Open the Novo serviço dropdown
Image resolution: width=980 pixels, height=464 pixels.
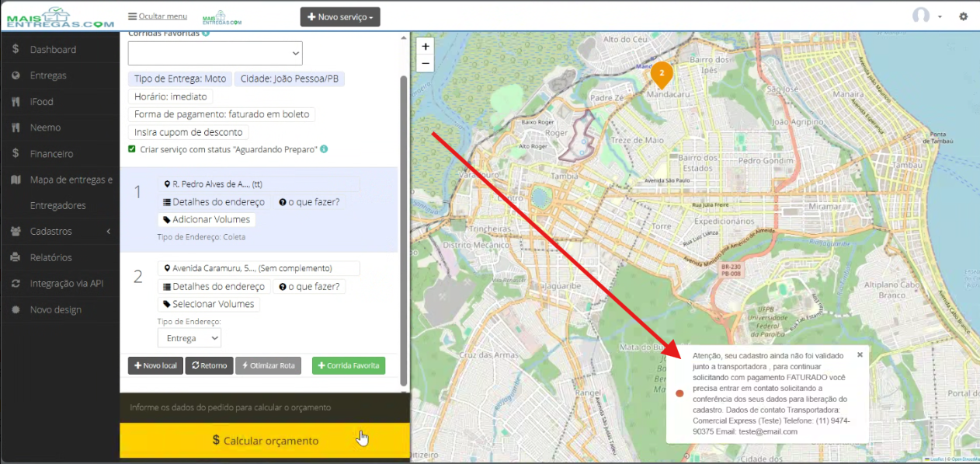tap(340, 16)
